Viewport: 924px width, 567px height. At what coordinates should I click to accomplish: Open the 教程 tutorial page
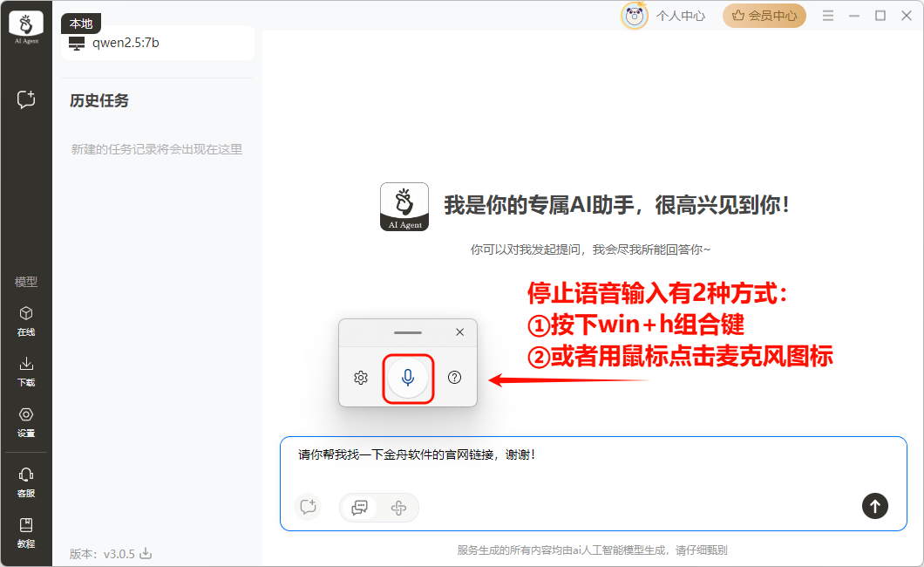pyautogui.click(x=26, y=531)
